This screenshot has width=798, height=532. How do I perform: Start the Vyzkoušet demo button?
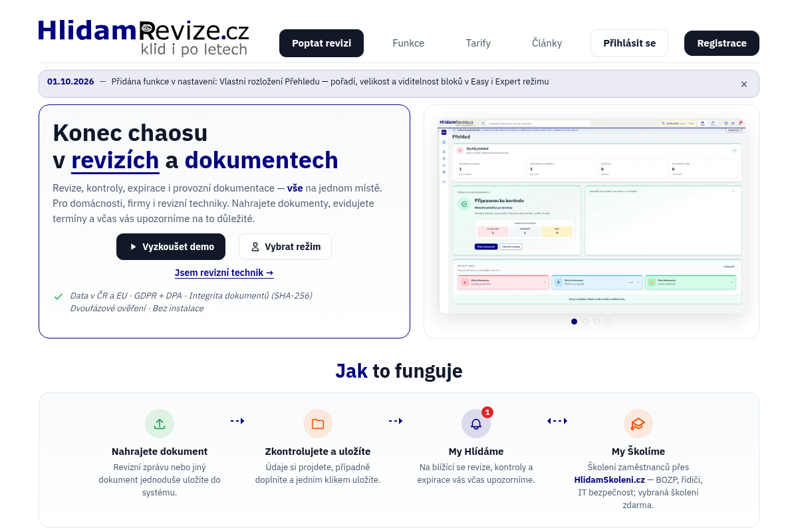(171, 247)
